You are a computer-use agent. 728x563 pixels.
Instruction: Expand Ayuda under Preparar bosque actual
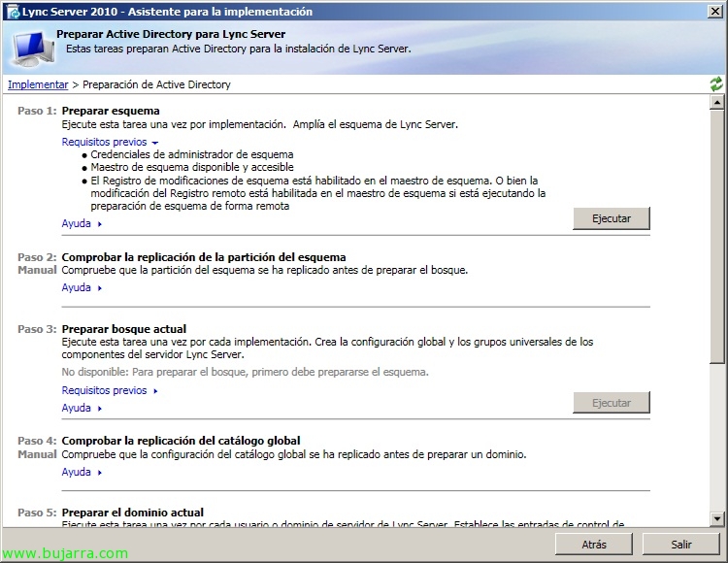pos(82,408)
